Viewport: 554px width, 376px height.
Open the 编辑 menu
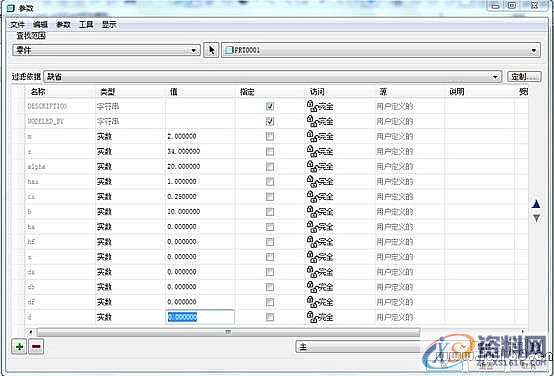click(x=40, y=24)
